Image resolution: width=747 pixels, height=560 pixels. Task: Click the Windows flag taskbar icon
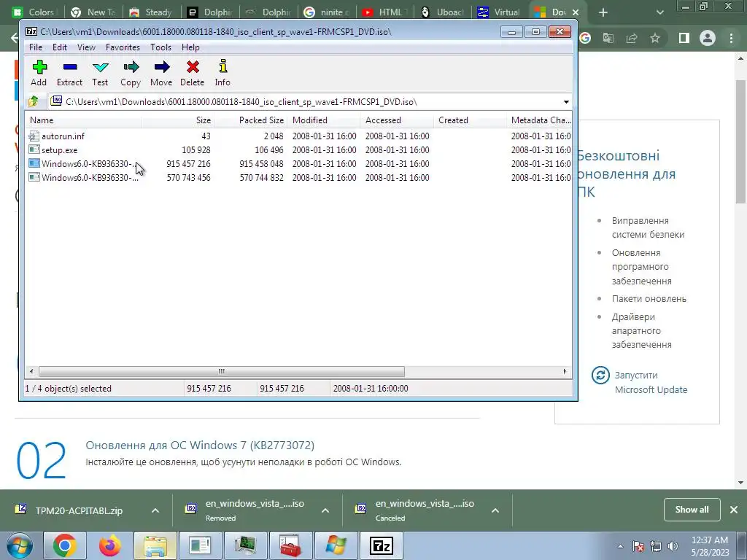pyautogui.click(x=336, y=545)
